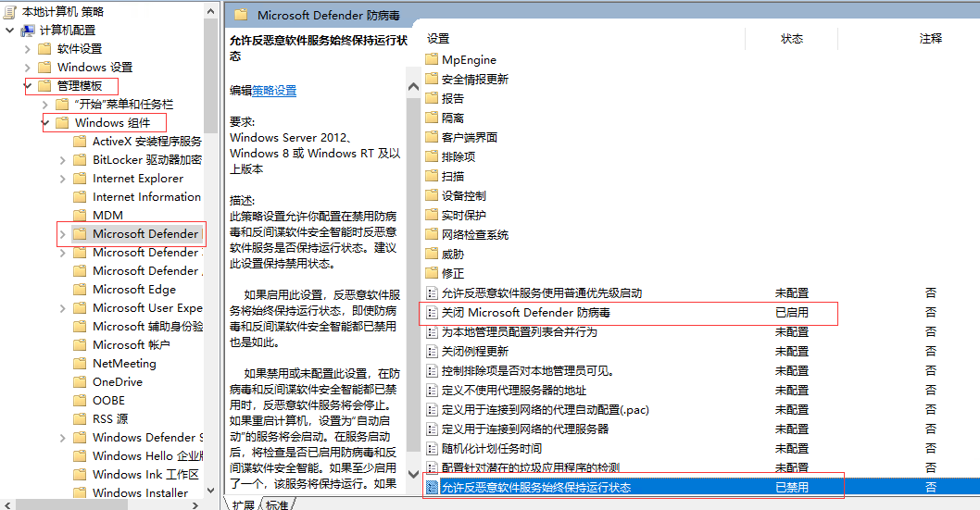Expand the Windows 设置 node
The height and width of the screenshot is (510, 980).
(27, 67)
